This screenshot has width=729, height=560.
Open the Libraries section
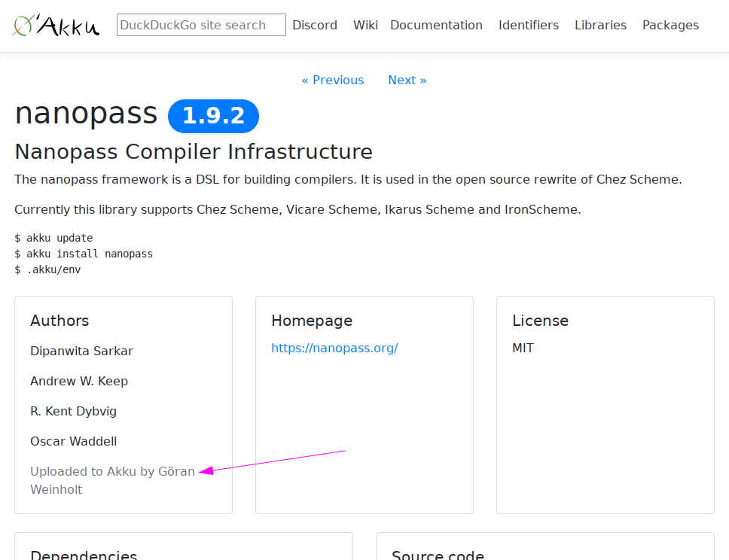point(600,25)
